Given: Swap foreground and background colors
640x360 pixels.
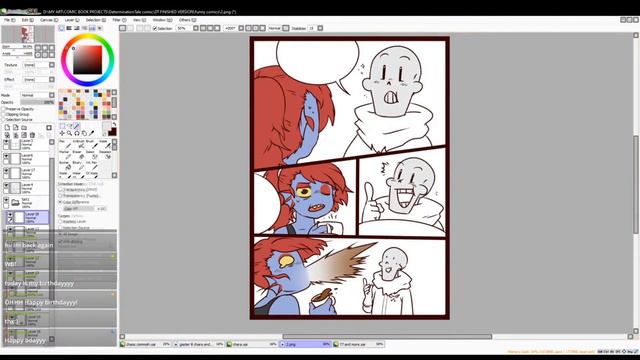Looking at the screenshot, I should point(114,124).
